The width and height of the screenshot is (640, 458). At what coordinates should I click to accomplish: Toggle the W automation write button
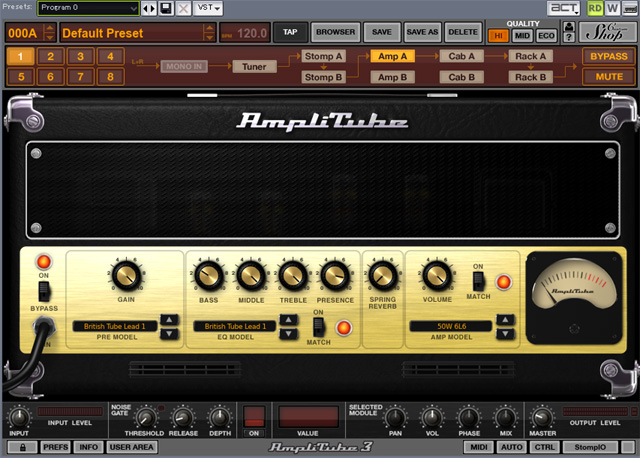tap(612, 8)
